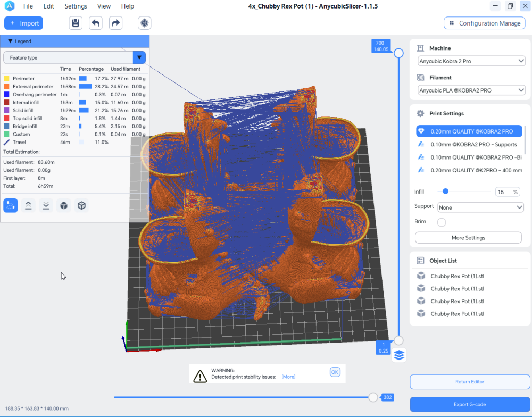Click the icon beside 0.20mm K2PRO 400 preset
The width and height of the screenshot is (532, 417).
click(x=421, y=170)
